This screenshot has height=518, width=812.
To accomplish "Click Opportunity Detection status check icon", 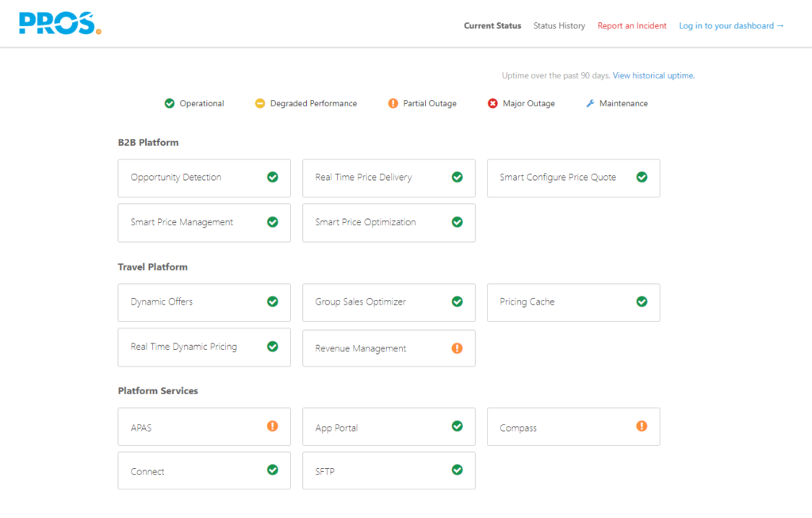I will [x=273, y=177].
